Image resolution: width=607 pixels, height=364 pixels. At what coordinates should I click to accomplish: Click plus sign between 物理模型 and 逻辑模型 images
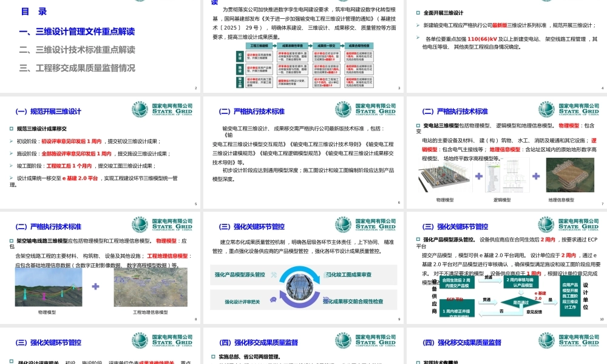click(479, 176)
